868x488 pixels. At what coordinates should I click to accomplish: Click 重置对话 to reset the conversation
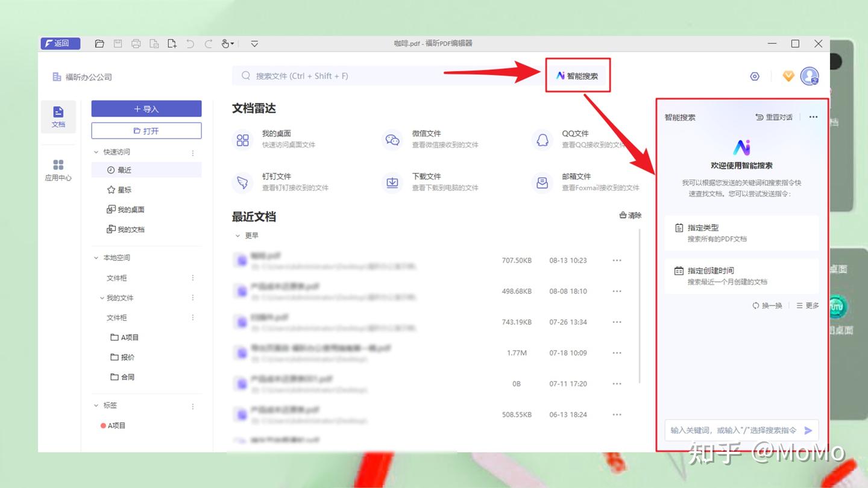coord(775,117)
